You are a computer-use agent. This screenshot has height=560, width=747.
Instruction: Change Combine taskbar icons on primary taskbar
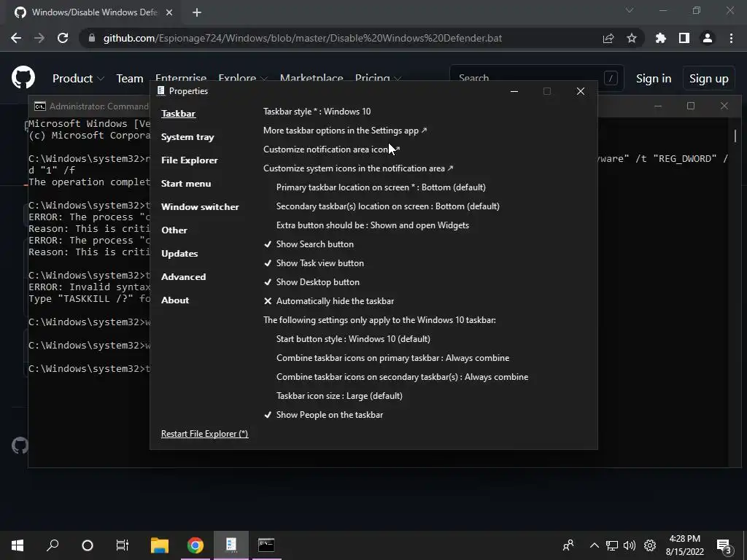392,358
